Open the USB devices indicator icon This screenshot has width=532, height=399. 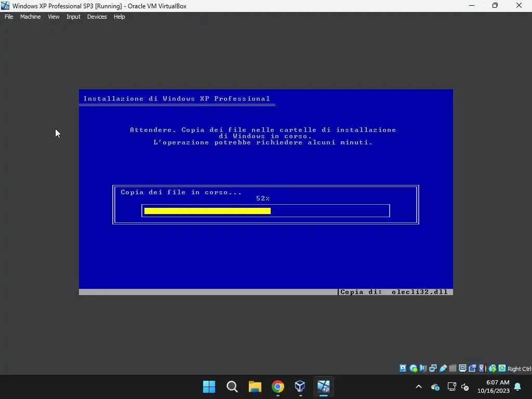[443, 368]
